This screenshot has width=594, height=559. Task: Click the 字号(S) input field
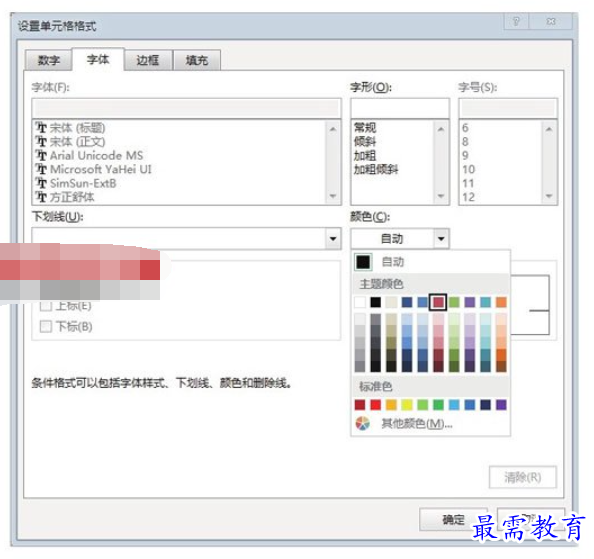pyautogui.click(x=508, y=109)
